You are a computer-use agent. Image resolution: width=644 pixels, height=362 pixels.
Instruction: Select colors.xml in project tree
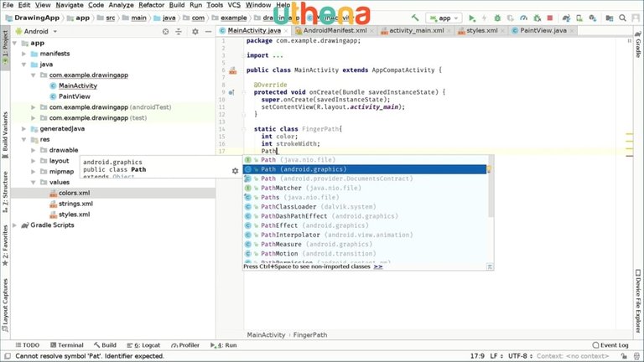click(x=74, y=193)
